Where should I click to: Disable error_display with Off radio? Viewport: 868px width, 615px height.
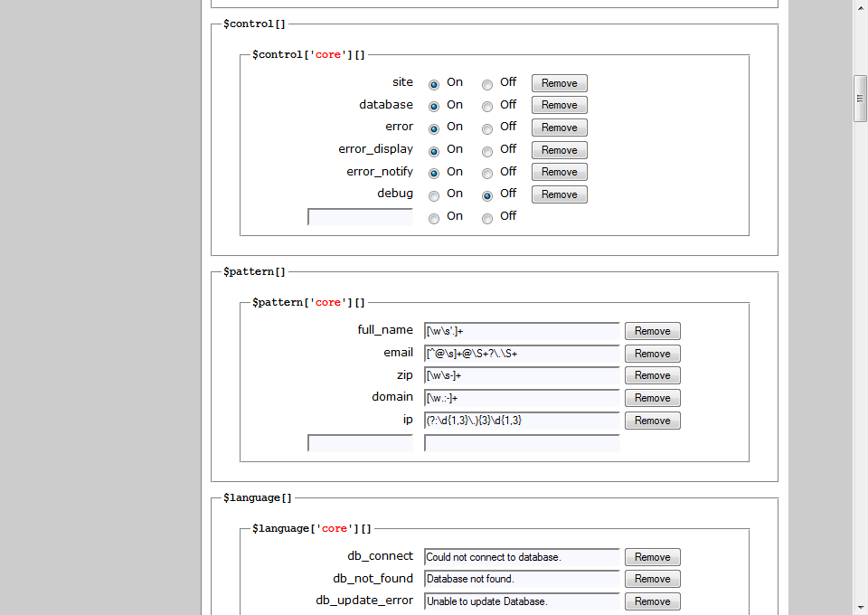[487, 151]
